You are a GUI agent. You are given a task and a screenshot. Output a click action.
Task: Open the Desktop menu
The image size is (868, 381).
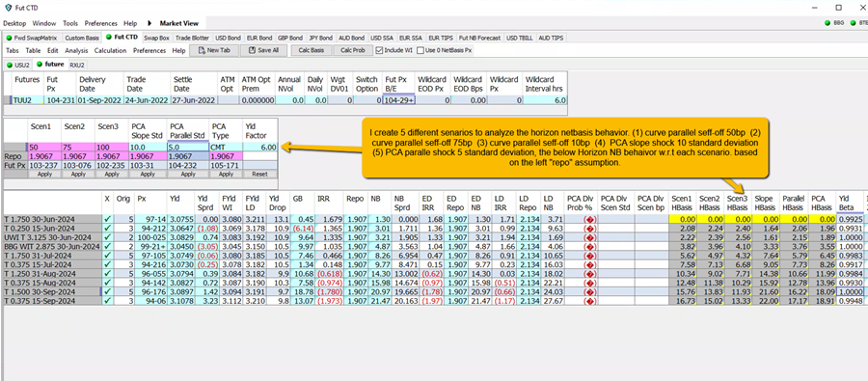[x=14, y=24]
